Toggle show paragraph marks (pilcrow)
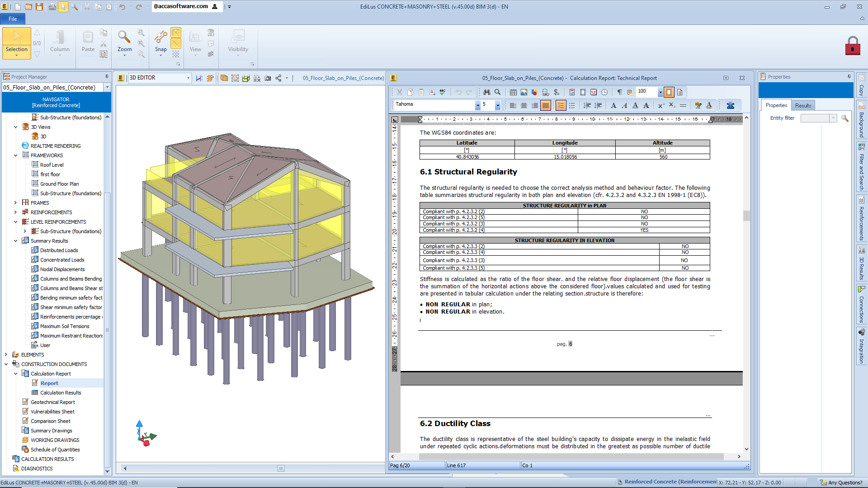Image resolution: width=868 pixels, height=488 pixels. point(619,92)
